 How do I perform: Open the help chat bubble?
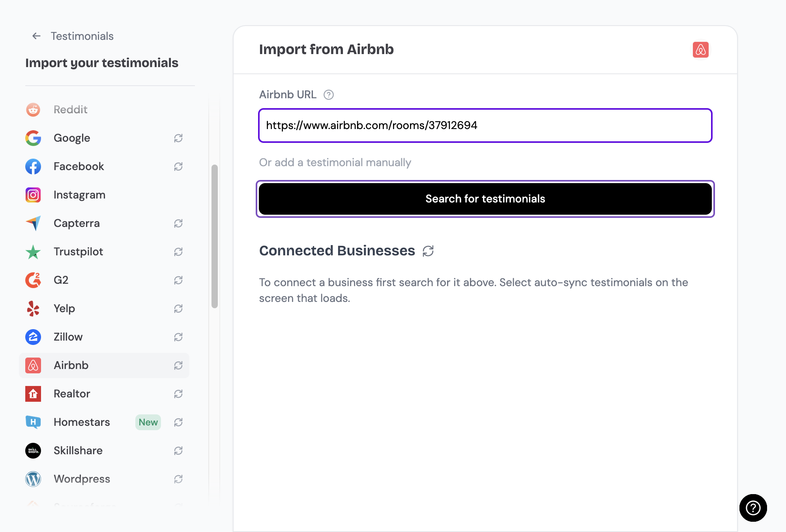753,508
